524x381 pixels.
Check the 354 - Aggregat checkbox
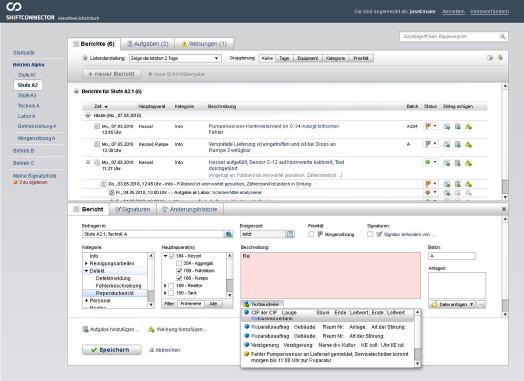coord(179,263)
